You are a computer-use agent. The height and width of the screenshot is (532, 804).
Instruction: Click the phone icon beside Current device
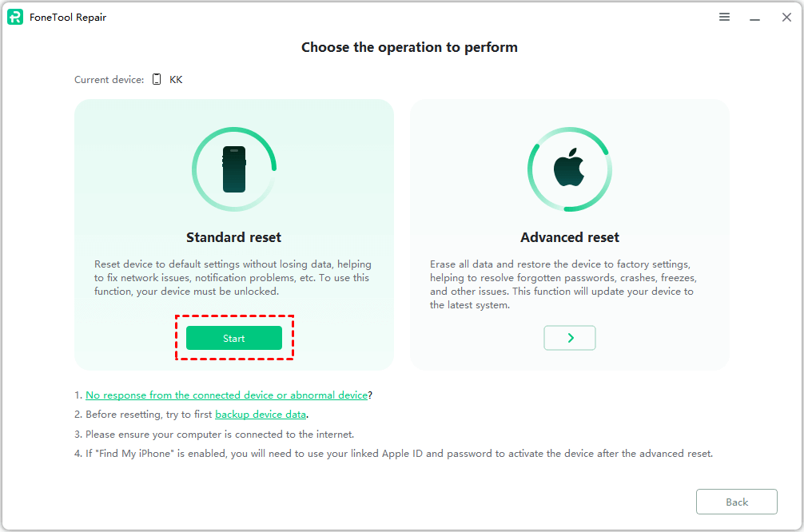[x=157, y=80]
